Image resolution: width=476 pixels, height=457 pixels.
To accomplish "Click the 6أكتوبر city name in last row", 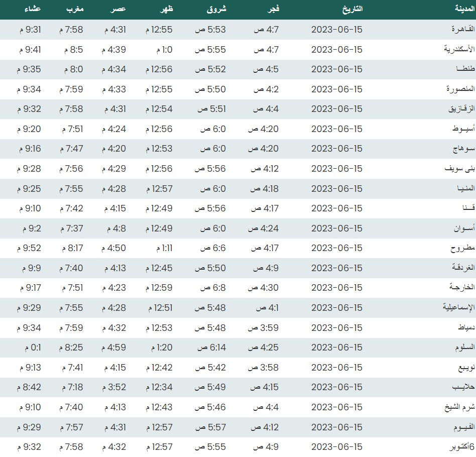I will 459,447.
